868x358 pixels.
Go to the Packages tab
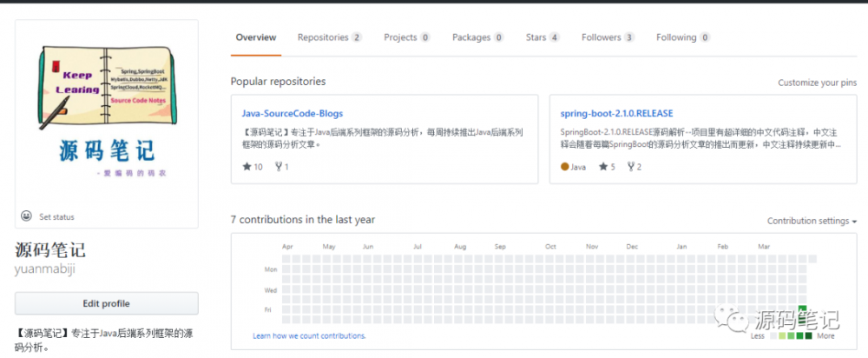click(477, 37)
